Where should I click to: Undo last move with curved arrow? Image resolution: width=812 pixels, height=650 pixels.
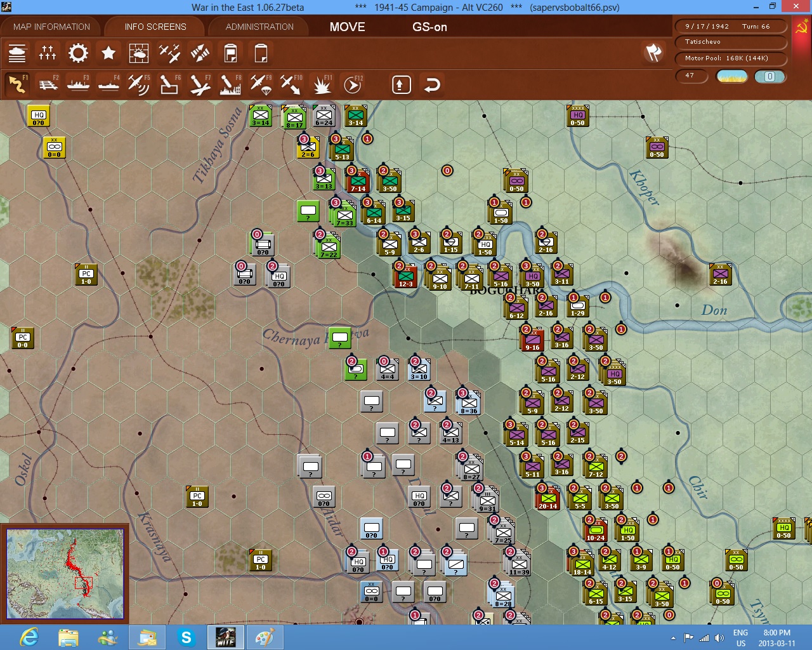[432, 84]
